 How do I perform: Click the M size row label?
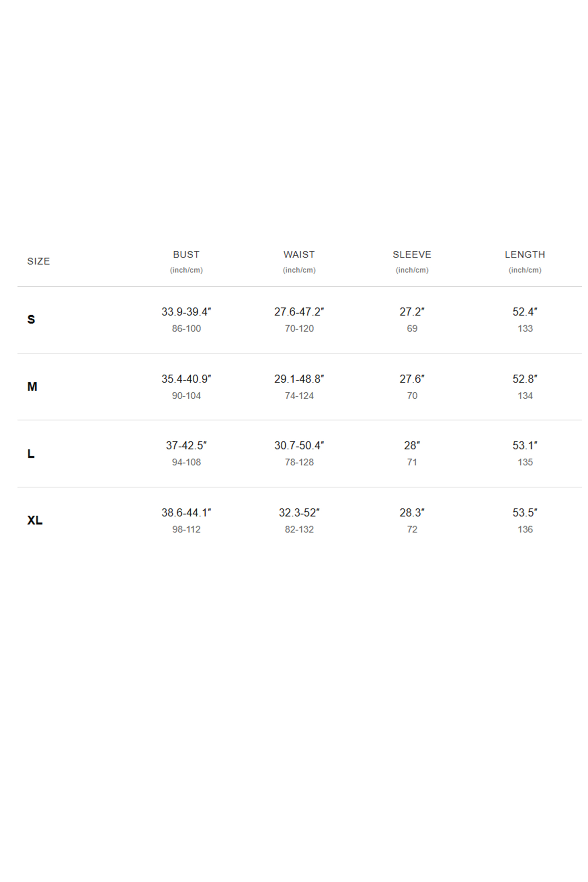click(x=32, y=387)
